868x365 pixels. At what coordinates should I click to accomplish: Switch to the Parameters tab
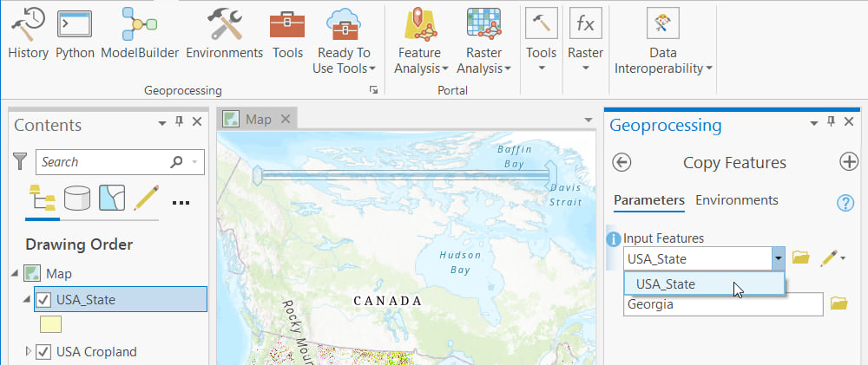[648, 201]
